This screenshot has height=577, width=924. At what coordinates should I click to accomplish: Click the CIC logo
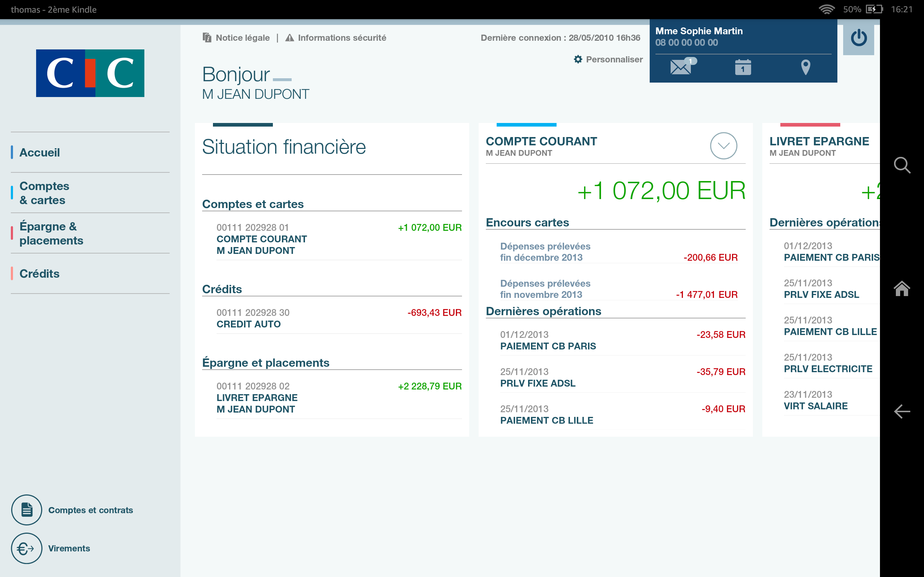(90, 73)
